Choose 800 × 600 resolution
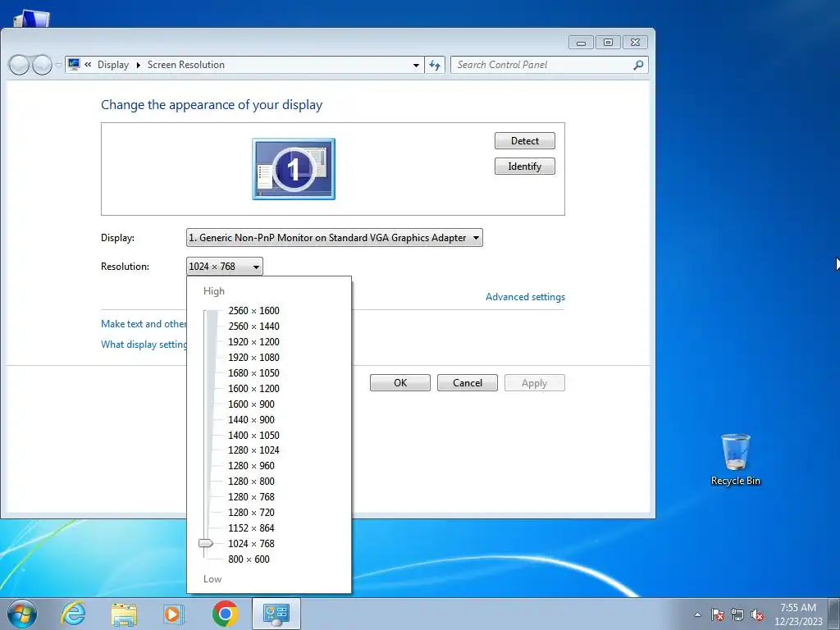840x630 pixels. tap(249, 559)
